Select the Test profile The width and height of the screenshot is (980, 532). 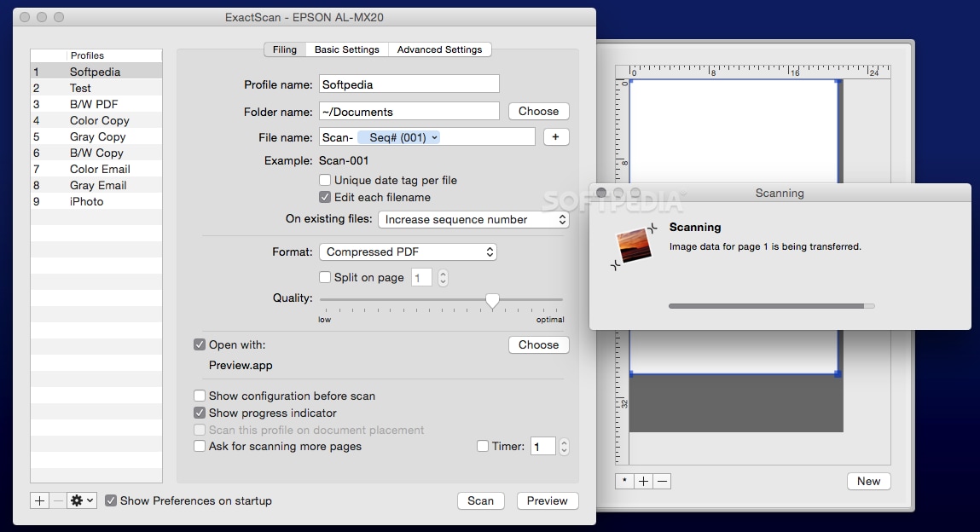(96, 88)
